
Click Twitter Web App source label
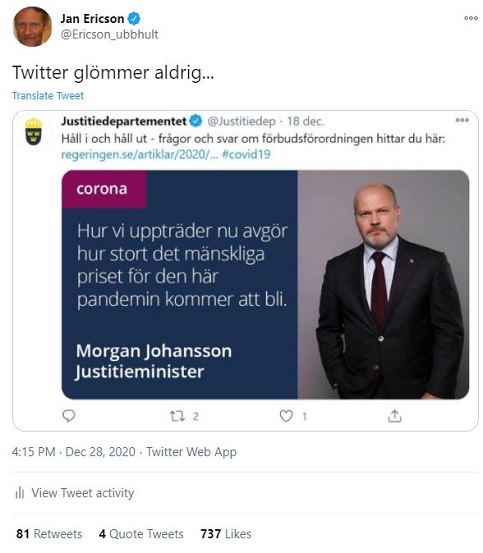click(191, 452)
